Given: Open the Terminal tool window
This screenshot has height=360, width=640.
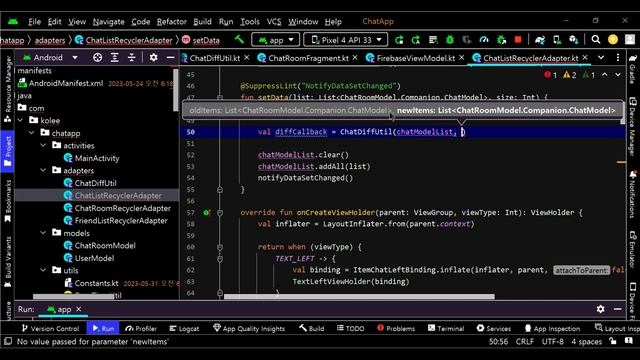Looking at the screenshot, I should pos(446,328).
